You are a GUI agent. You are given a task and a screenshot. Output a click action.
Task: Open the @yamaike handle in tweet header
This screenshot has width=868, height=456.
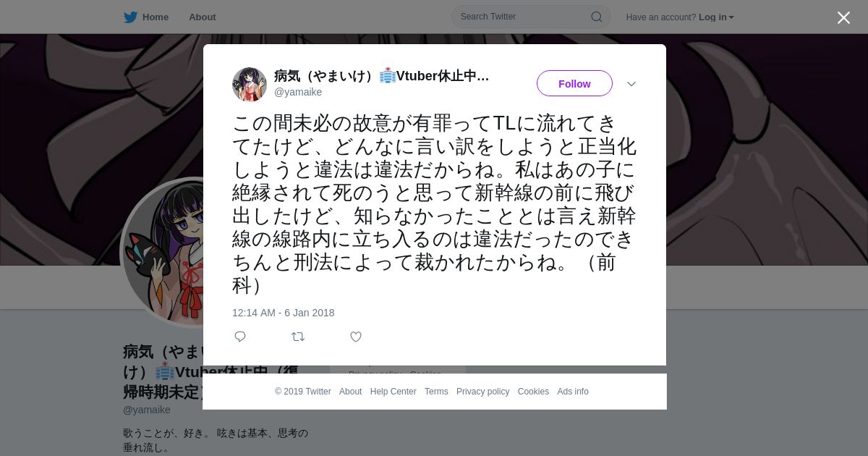(298, 92)
